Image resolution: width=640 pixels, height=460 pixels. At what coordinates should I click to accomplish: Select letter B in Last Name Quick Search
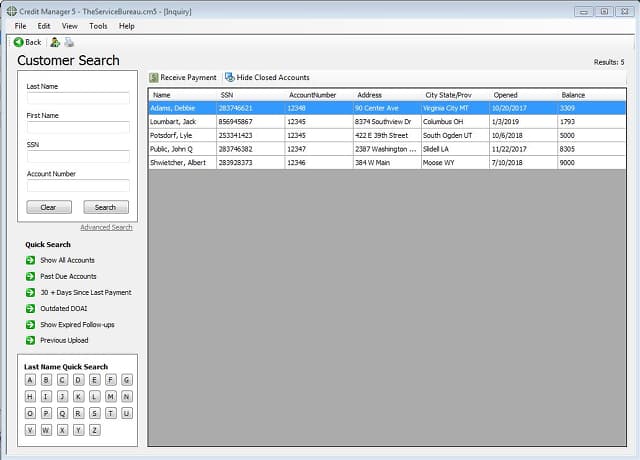(x=46, y=380)
